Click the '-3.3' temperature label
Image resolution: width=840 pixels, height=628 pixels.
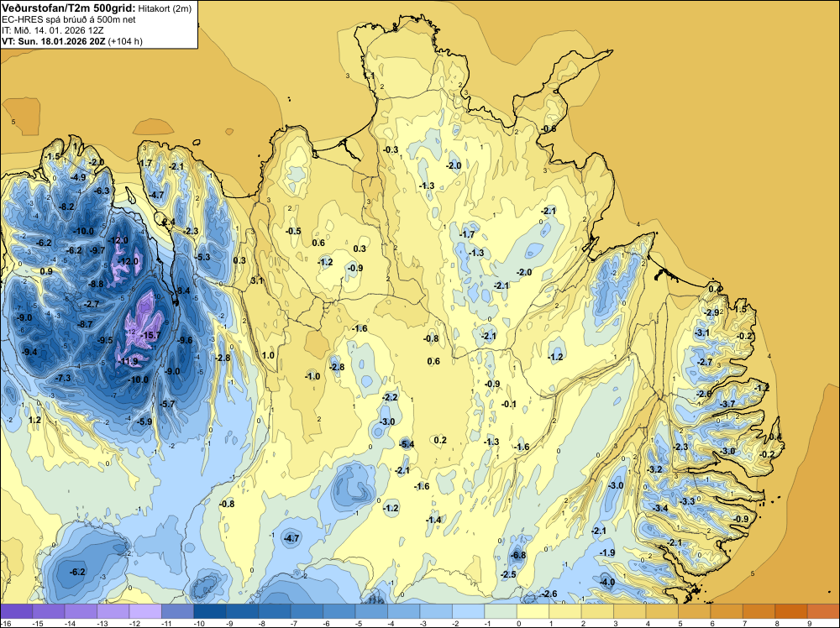(687, 501)
